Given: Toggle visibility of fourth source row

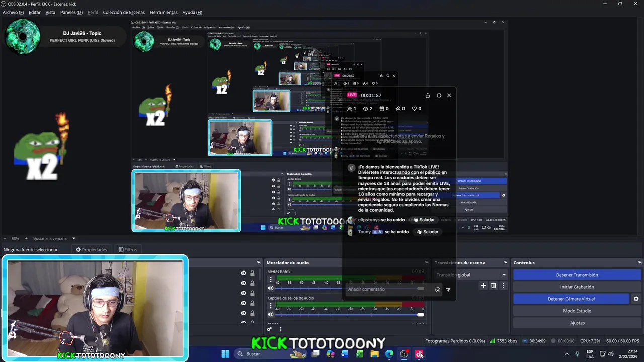Looking at the screenshot, I should point(244,303).
